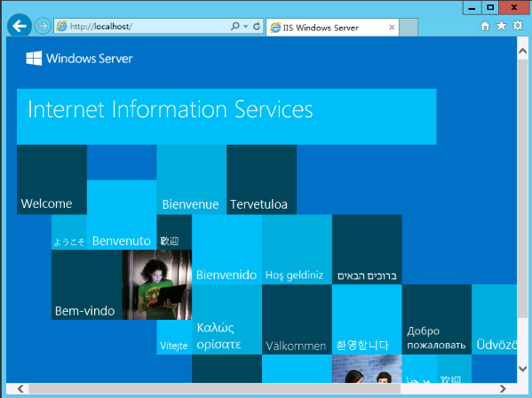Viewport: 532px width, 398px height.
Task: Click the Internet Information Services banner
Action: (226, 116)
